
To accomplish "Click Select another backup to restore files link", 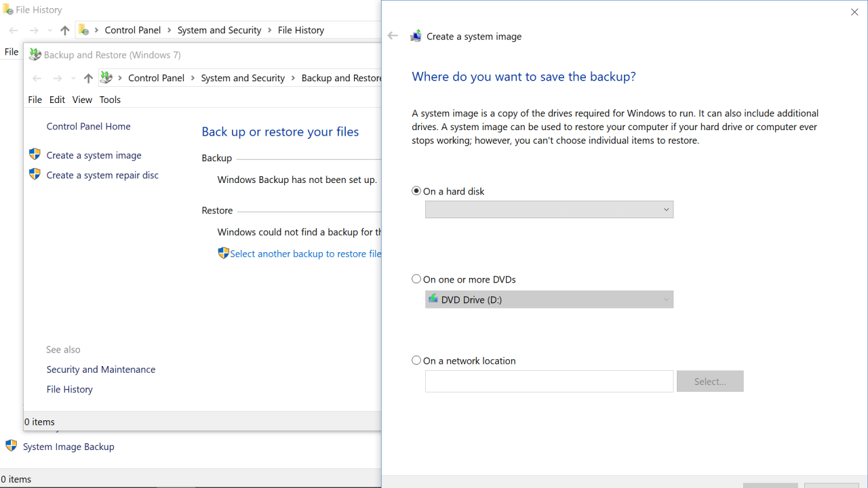I will 306,253.
